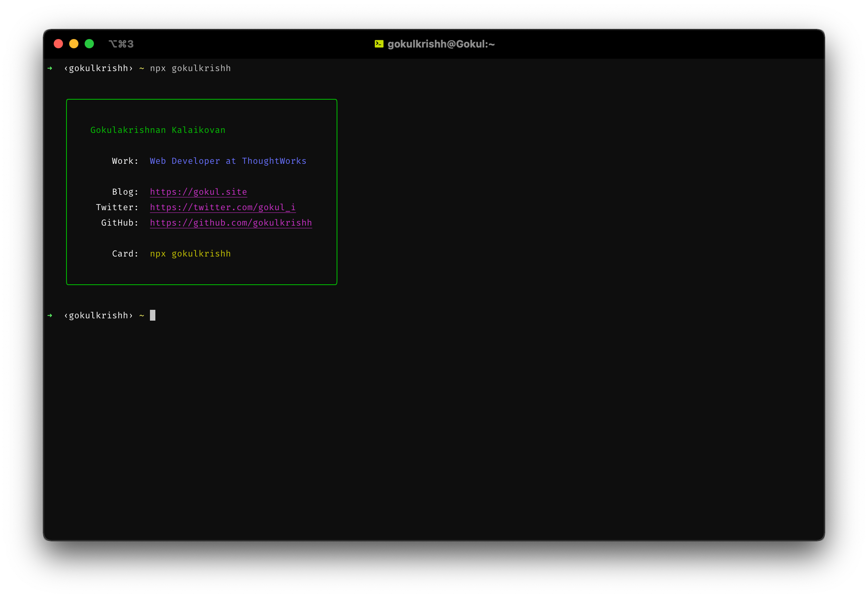This screenshot has width=868, height=598.
Task: Click the typed command 'npx gokulkrishh' on first line
Action: [191, 68]
